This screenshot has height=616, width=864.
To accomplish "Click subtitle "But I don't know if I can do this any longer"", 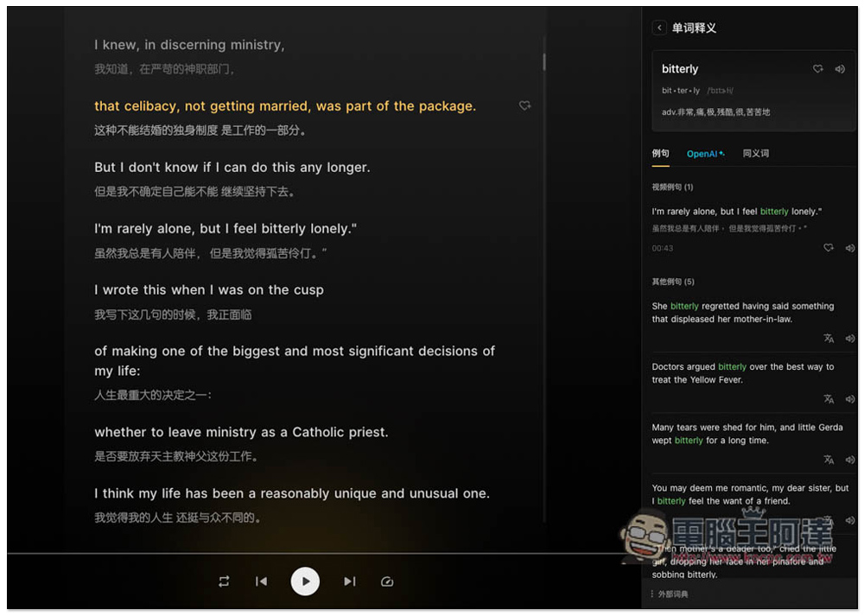I will click(x=232, y=168).
